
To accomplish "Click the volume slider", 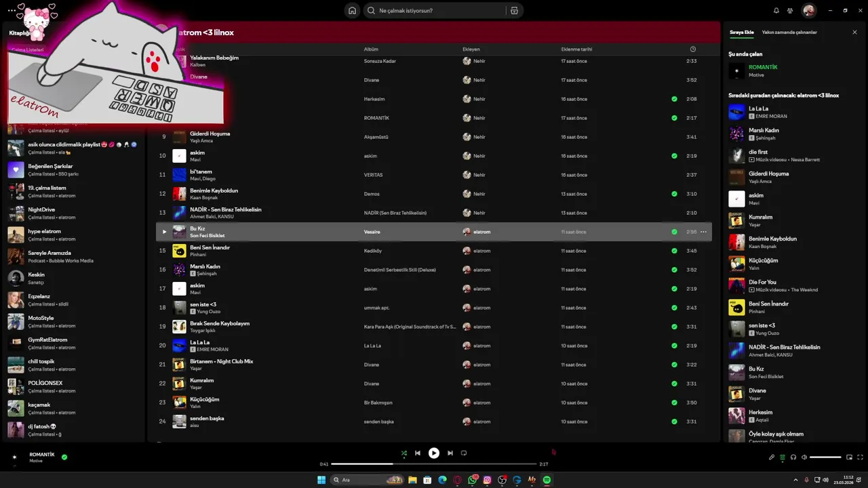I will click(825, 457).
